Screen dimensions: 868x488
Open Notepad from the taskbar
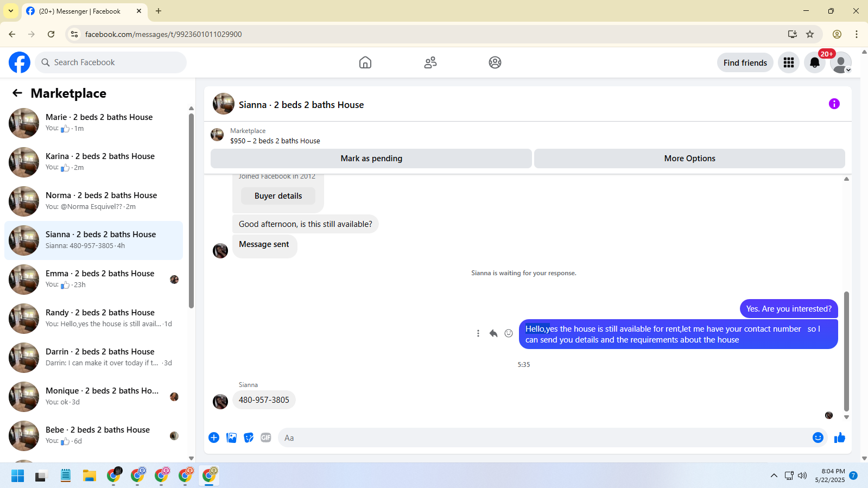(x=66, y=476)
